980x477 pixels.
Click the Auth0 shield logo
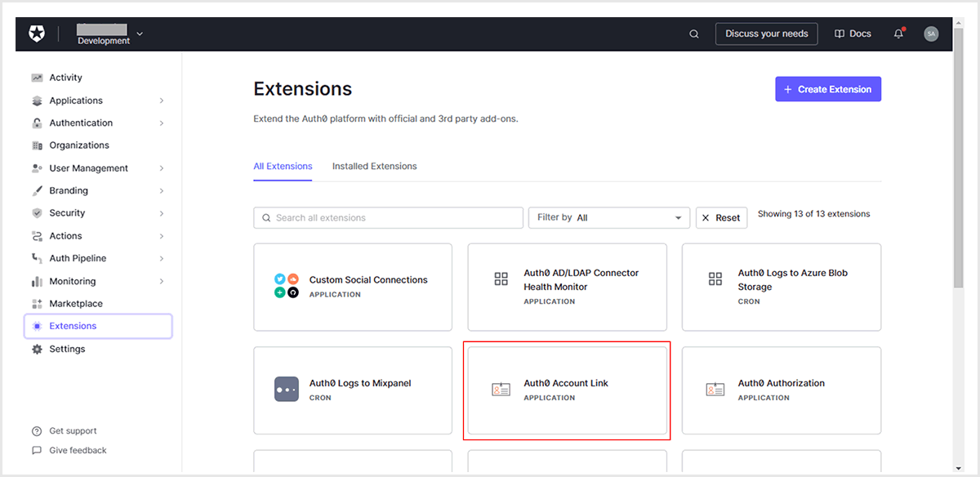pyautogui.click(x=37, y=33)
